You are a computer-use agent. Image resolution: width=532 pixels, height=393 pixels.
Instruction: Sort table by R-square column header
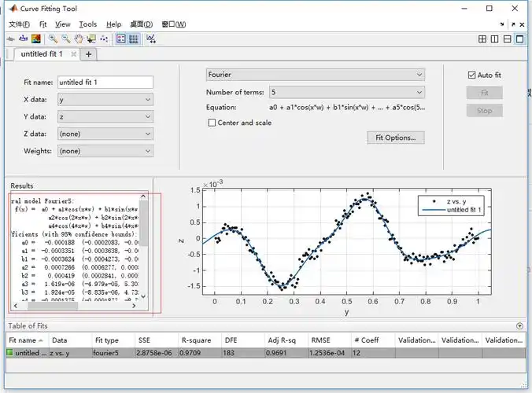(x=195, y=340)
